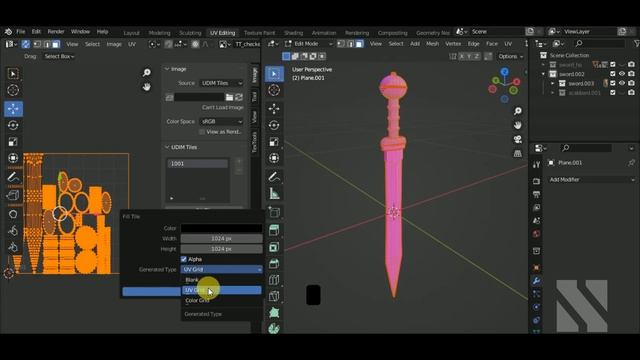The width and height of the screenshot is (640, 360).
Task: Open the Mesh menu in 3D viewport
Action: 432,44
